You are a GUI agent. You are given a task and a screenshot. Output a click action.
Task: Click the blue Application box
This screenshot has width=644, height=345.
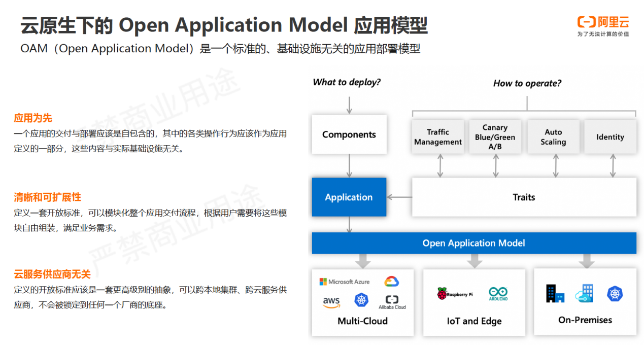click(349, 197)
